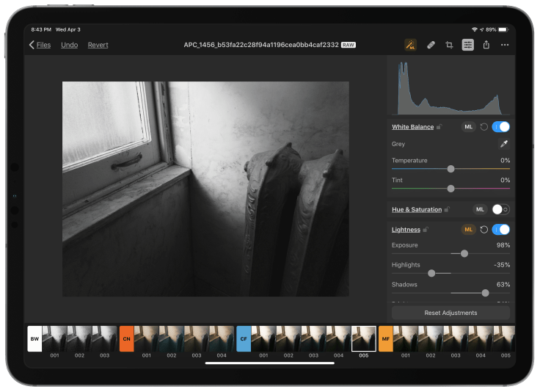Tap the battery indicator in status bar
540x392 pixels.
503,29
